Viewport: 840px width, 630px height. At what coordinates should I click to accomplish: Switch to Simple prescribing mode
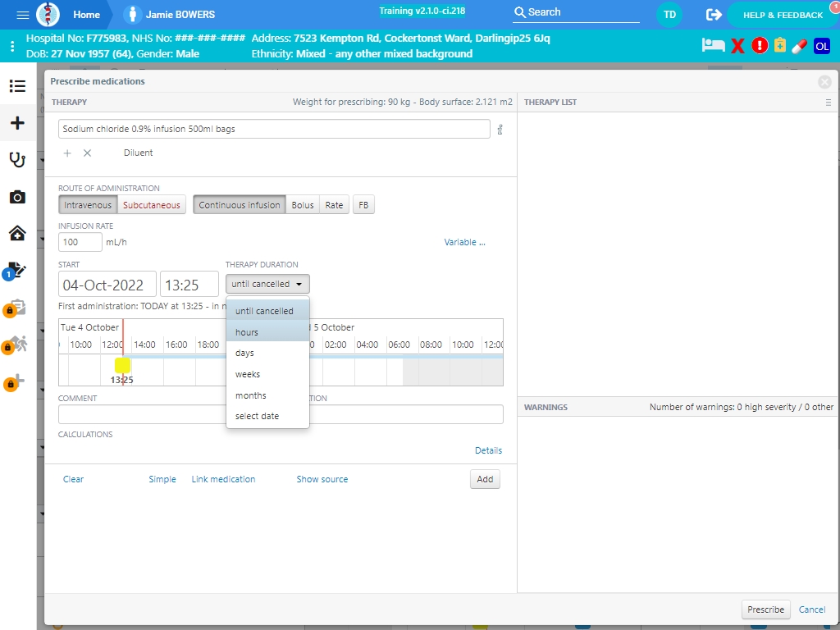162,479
